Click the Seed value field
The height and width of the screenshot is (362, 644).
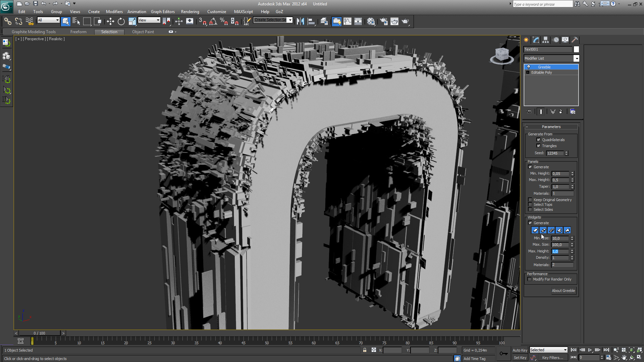pyautogui.click(x=555, y=153)
